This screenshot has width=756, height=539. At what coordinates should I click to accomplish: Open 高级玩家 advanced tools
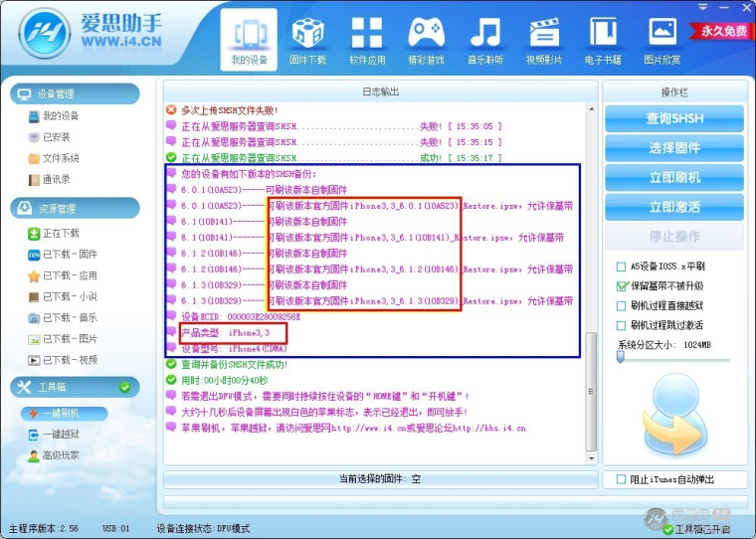54,455
